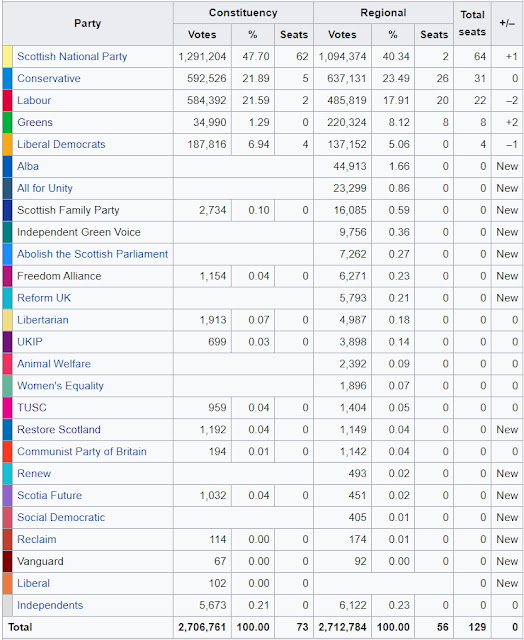Screen dimensions: 524x640
Task: Open the Alba party link
Action: [x=28, y=166]
